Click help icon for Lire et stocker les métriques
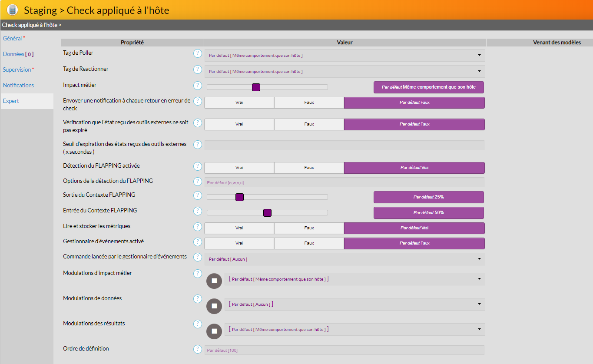 tap(198, 227)
